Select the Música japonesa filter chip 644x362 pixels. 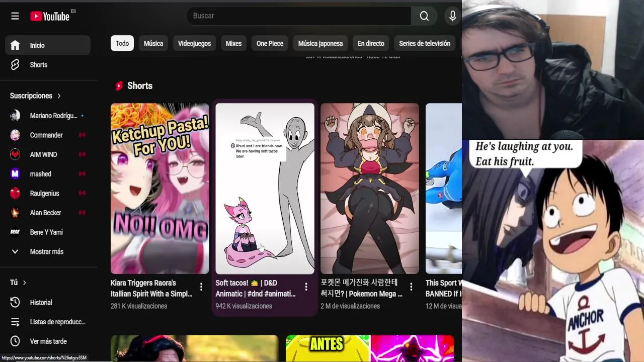tap(320, 43)
